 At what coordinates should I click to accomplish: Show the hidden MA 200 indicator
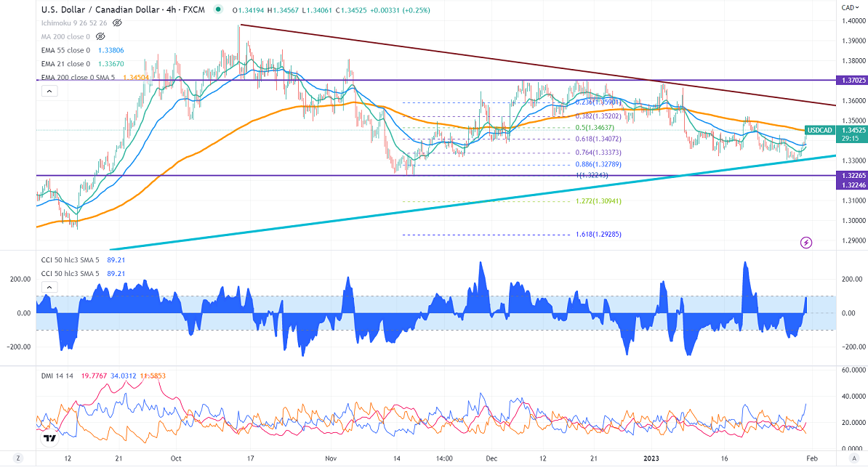(100, 36)
